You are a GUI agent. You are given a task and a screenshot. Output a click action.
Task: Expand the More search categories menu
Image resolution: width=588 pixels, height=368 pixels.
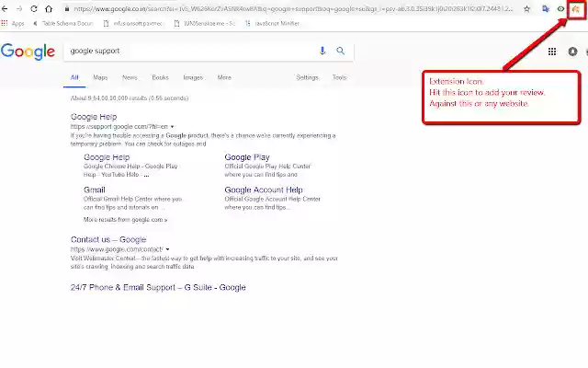(x=224, y=77)
